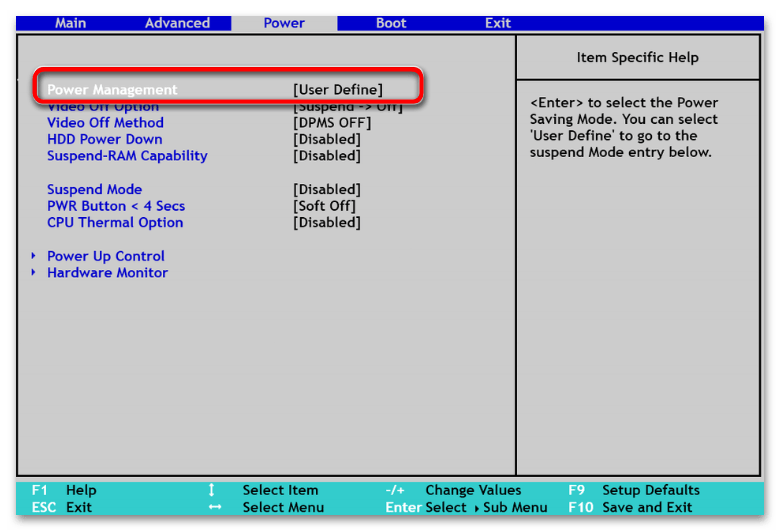Screen dimensions: 780x531
Task: Toggle Suspend-RAM Capability Disabled value
Action: 326,156
